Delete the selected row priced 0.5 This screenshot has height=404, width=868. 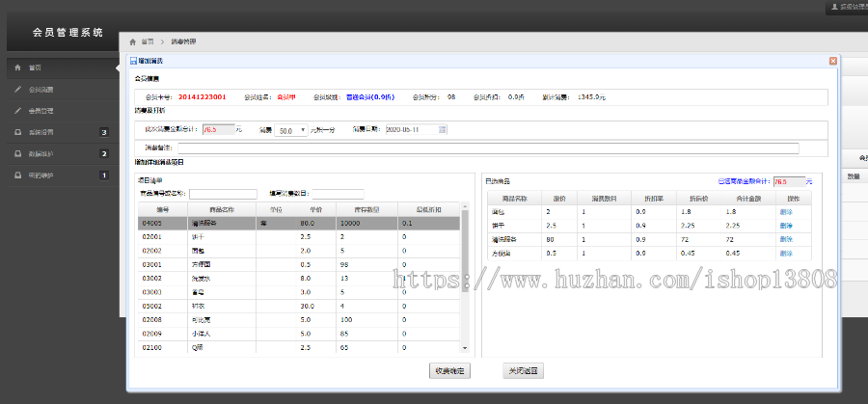point(786,254)
